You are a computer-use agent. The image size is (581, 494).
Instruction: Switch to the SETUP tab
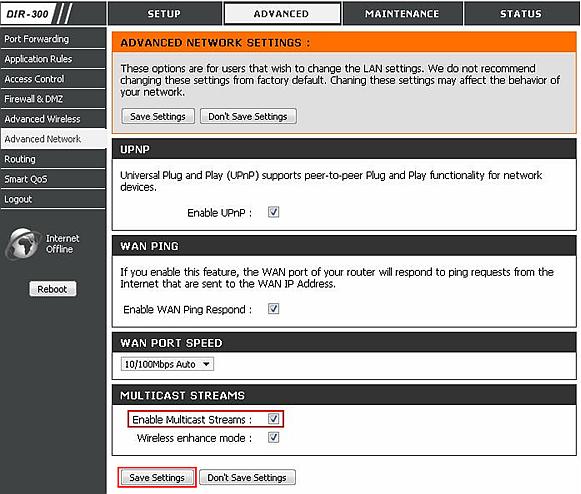[164, 14]
